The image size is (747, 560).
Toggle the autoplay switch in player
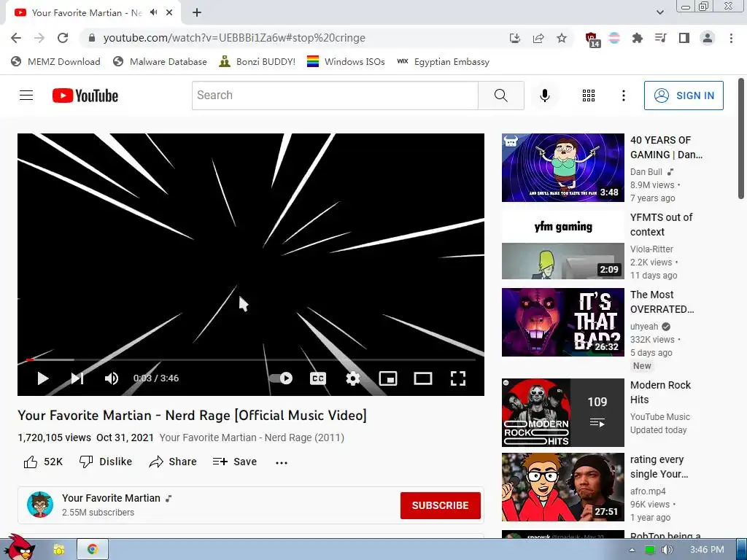click(x=281, y=378)
